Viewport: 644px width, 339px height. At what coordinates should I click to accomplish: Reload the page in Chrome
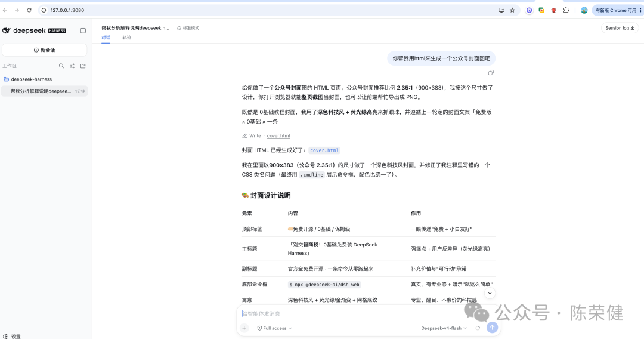29,10
